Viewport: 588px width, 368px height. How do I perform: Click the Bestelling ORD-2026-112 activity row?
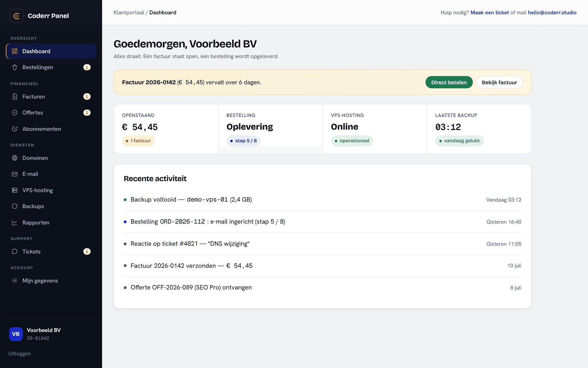(322, 222)
